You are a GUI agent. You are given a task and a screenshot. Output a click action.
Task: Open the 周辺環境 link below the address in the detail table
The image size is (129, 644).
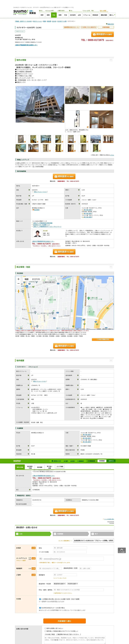click(36, 210)
